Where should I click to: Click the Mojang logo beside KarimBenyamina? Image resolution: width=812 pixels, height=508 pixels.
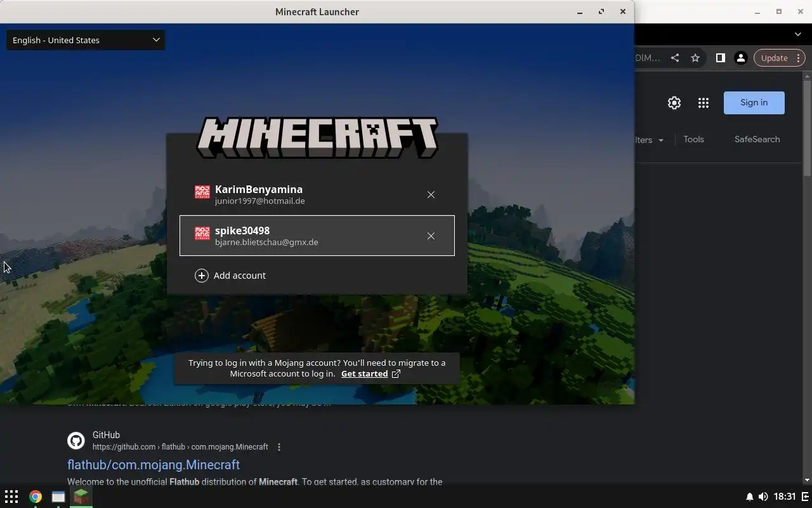(x=202, y=192)
